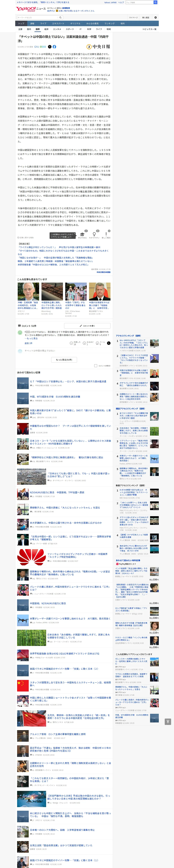Open the みんなの意見 navigation tab

click(x=92, y=24)
